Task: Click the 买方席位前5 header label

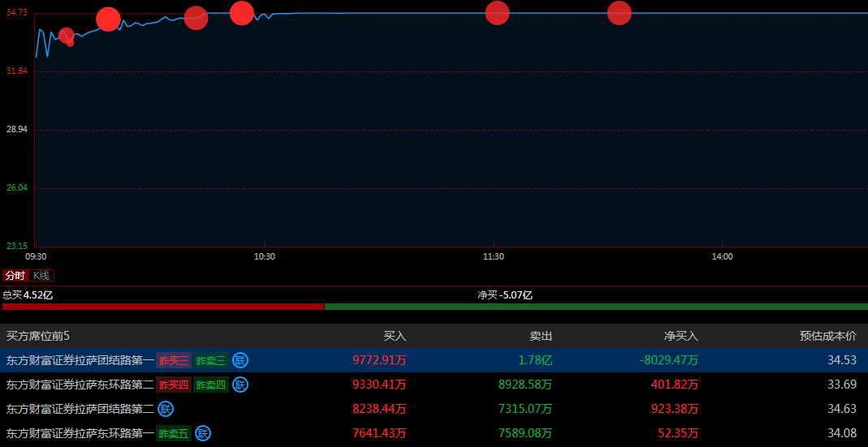Action: click(37, 336)
